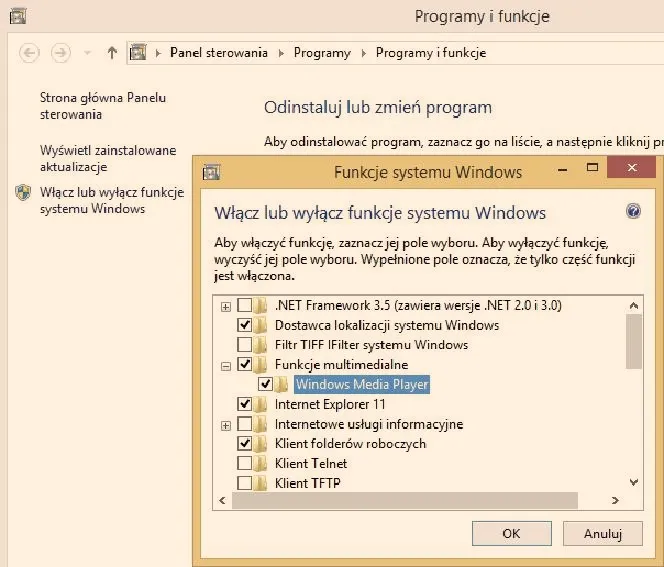
Task: Expand the .NET Framework 3.5 tree node
Action: coord(226,307)
